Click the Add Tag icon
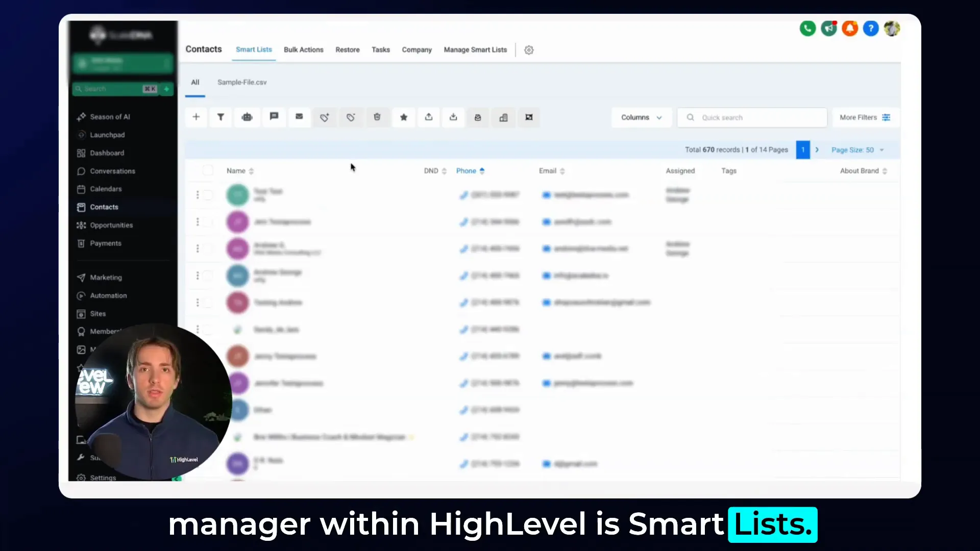Image resolution: width=980 pixels, height=551 pixels. pos(325,117)
